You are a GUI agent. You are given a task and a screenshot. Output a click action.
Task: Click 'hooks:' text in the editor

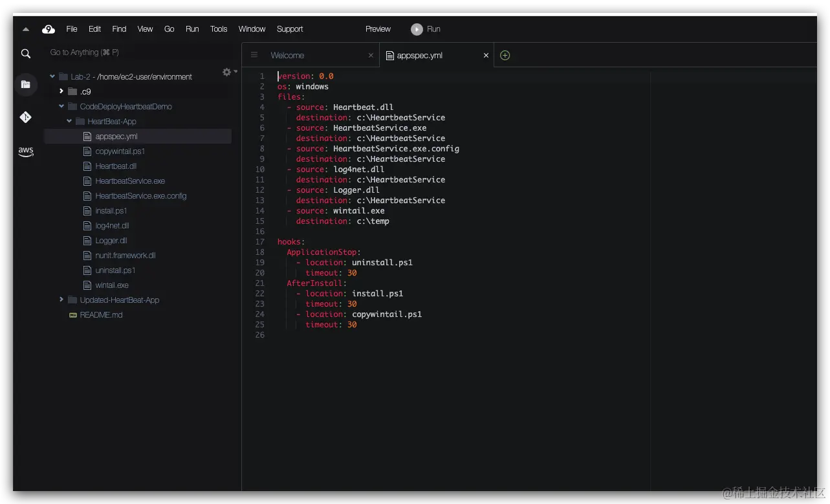[291, 242]
